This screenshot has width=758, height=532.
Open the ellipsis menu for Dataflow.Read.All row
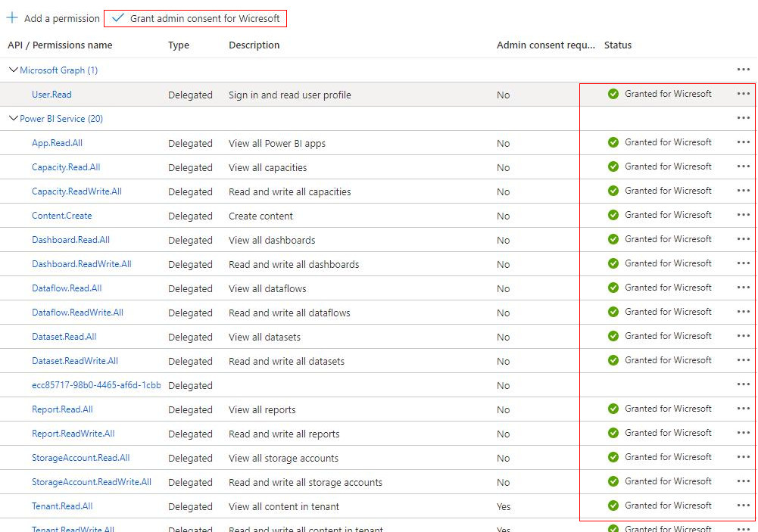(744, 288)
